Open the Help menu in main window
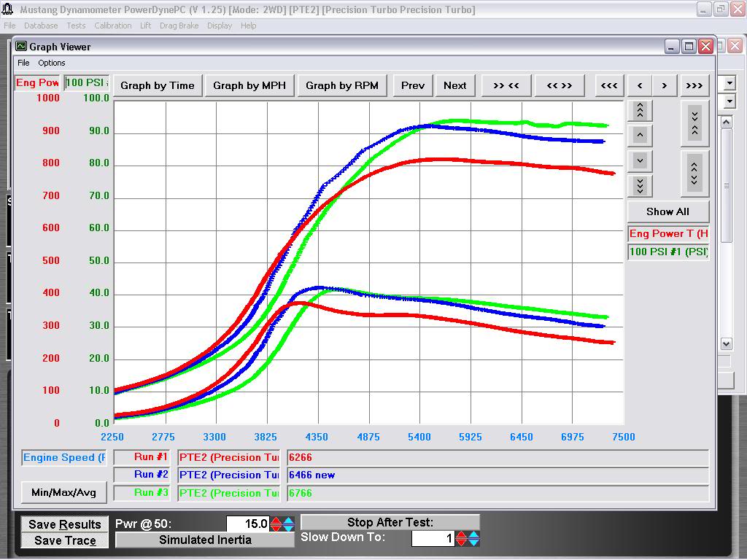The width and height of the screenshot is (747, 560). [248, 26]
